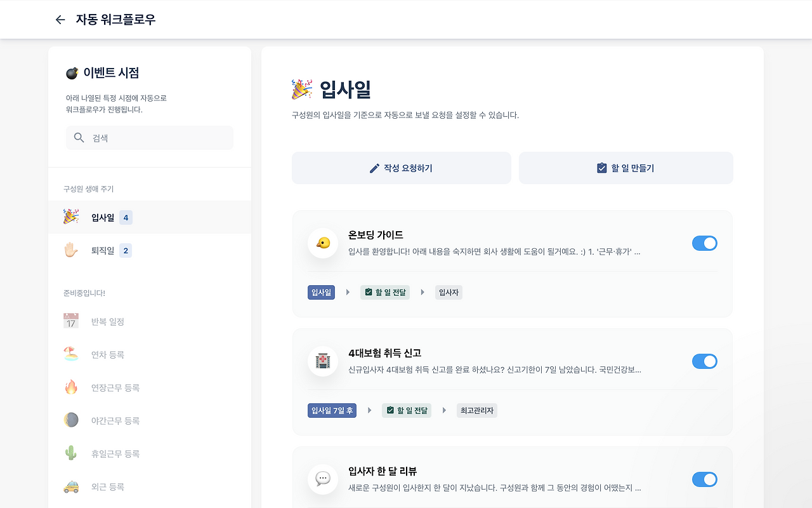The width and height of the screenshot is (812, 508).
Task: Click the subtitle starting 구성원의 입사일을 기준으로
Action: (405, 116)
